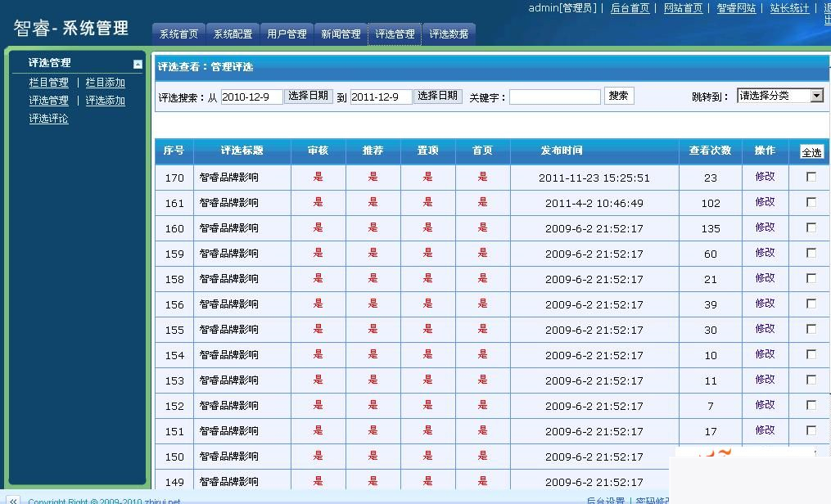Collapse the 评选管理 sidebar panel via arrow icon

click(x=137, y=64)
